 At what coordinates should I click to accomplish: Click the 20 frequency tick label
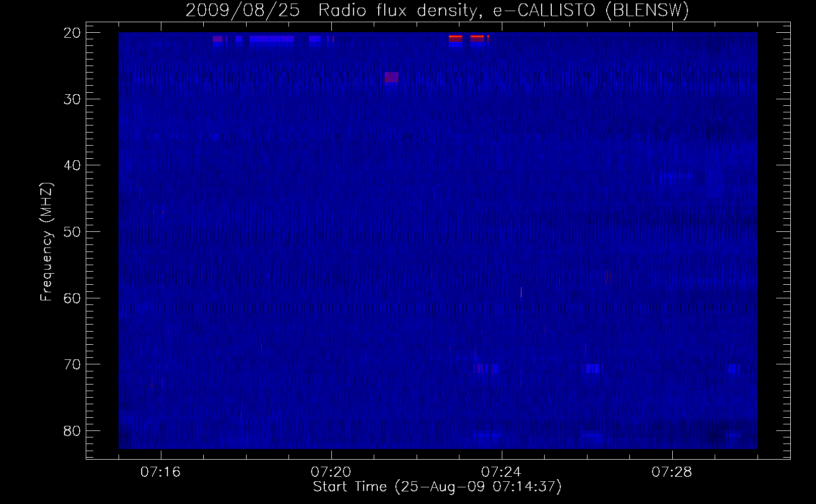click(x=72, y=33)
